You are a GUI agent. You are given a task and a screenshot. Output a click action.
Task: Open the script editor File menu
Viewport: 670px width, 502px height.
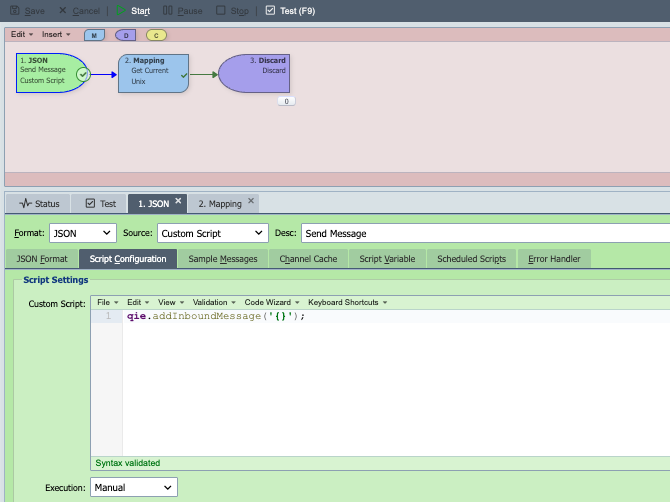click(x=107, y=302)
